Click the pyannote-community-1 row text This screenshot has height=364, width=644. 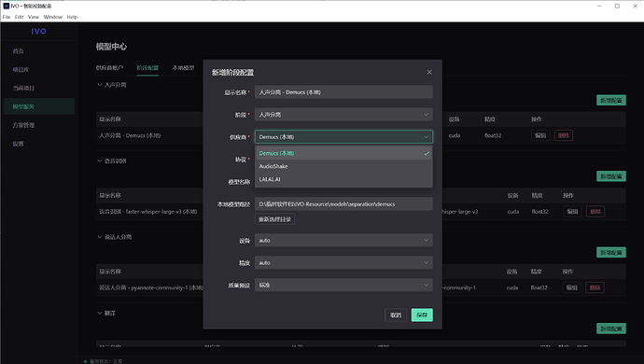click(150, 287)
